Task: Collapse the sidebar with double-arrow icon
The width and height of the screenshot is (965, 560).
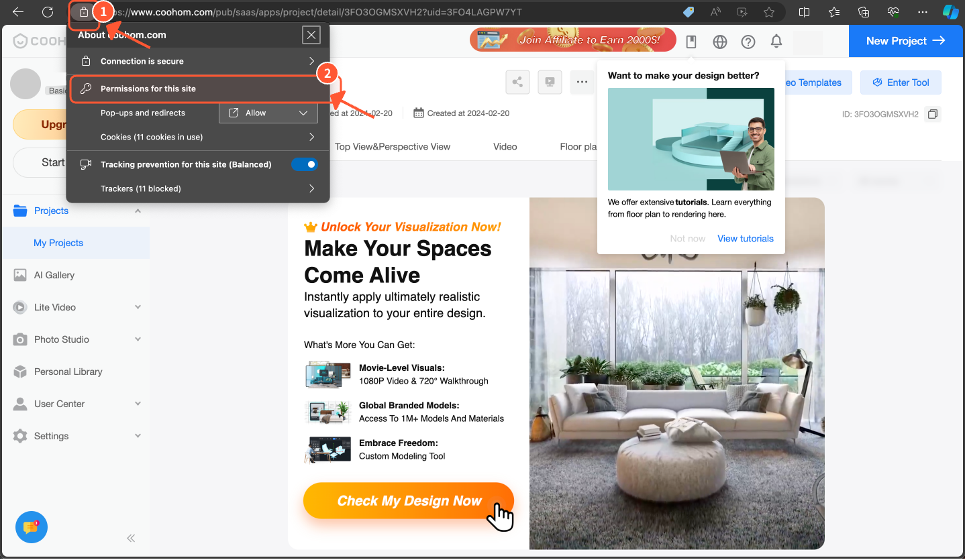Action: tap(131, 538)
